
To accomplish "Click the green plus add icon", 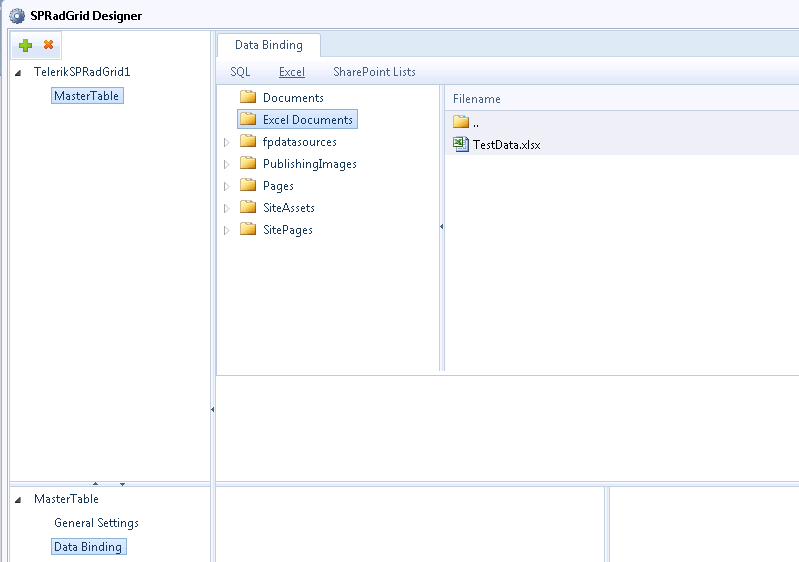I will [x=25, y=45].
